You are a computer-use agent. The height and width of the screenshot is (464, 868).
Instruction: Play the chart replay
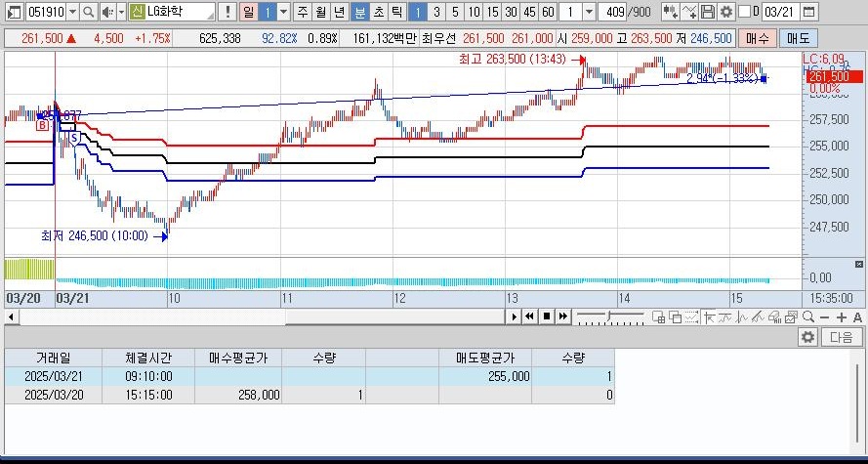coord(514,316)
